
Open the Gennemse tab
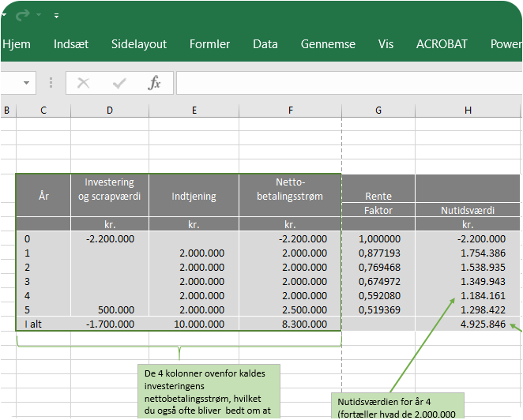tap(328, 44)
